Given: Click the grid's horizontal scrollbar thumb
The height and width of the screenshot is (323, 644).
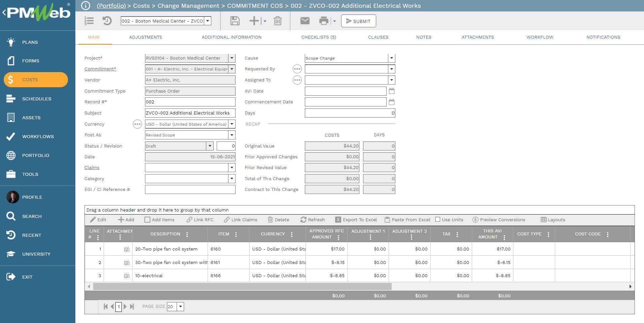Looking at the screenshot, I should point(242,287).
